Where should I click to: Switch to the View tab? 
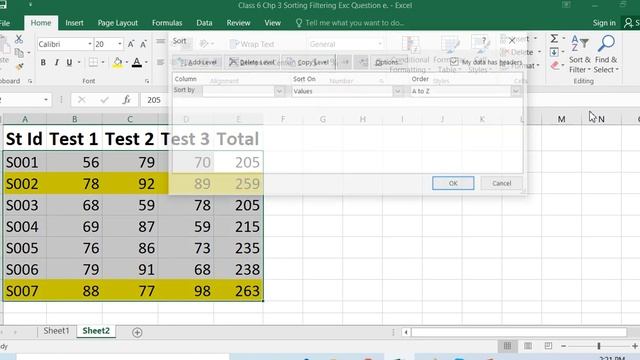[273, 23]
